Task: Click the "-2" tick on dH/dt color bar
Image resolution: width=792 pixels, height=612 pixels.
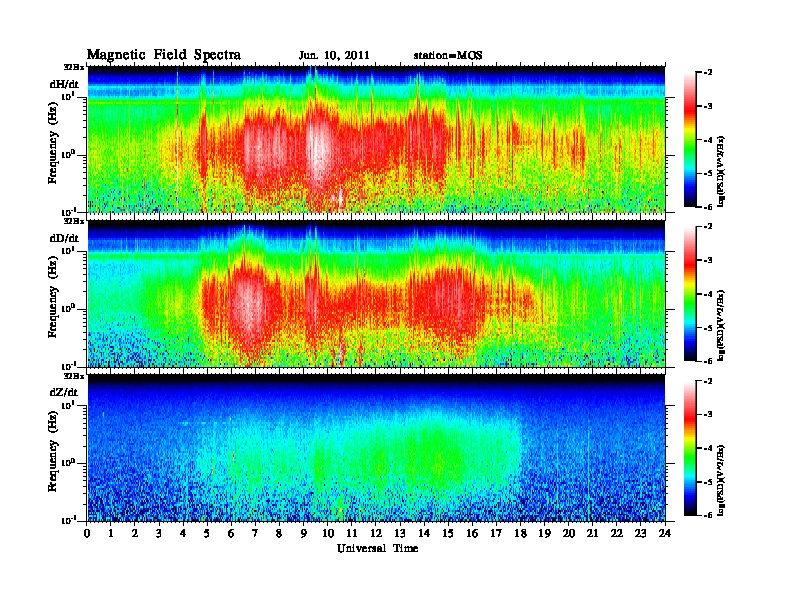Action: [708, 73]
